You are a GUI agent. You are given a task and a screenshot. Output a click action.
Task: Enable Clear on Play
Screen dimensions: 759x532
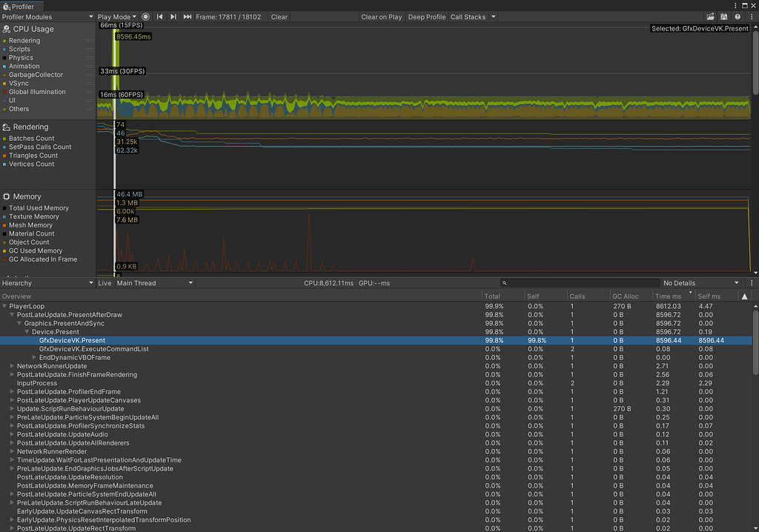pos(382,16)
